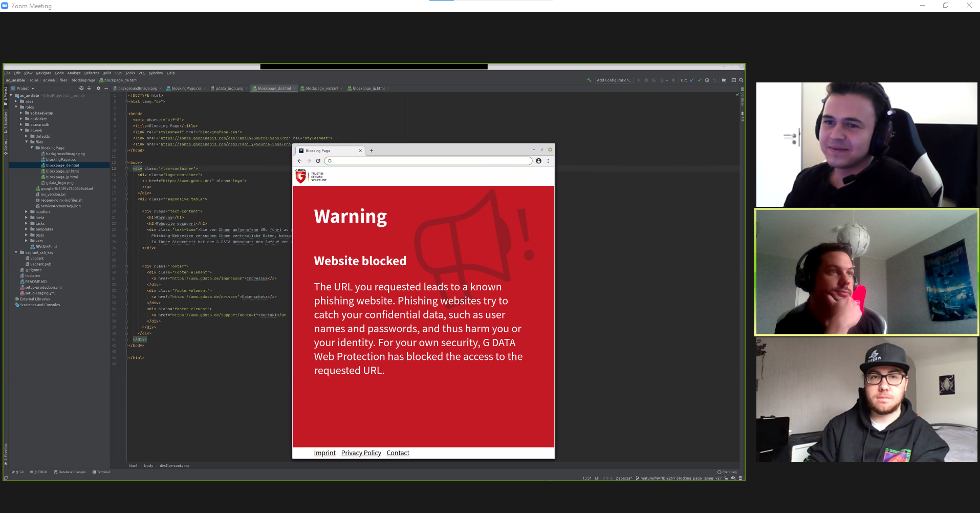Collapse the blockingPage folder in tree
The height and width of the screenshot is (513, 980).
point(32,148)
